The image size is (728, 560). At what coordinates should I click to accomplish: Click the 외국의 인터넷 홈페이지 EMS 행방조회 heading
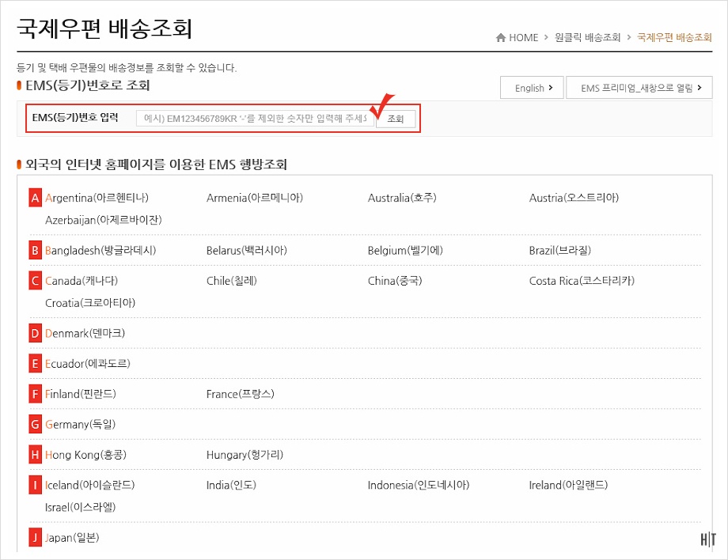pos(156,165)
